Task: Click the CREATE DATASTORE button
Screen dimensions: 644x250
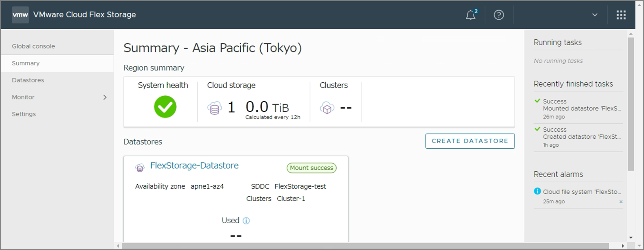Action: click(x=470, y=141)
